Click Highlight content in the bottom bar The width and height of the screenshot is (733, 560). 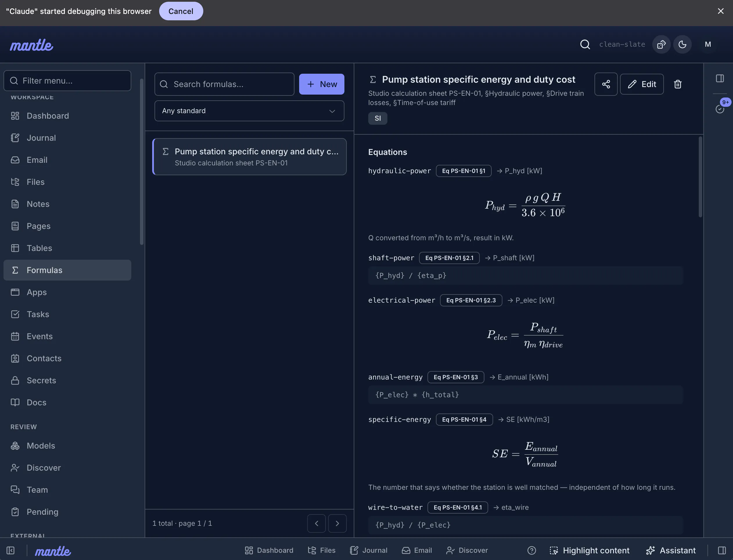pyautogui.click(x=589, y=550)
